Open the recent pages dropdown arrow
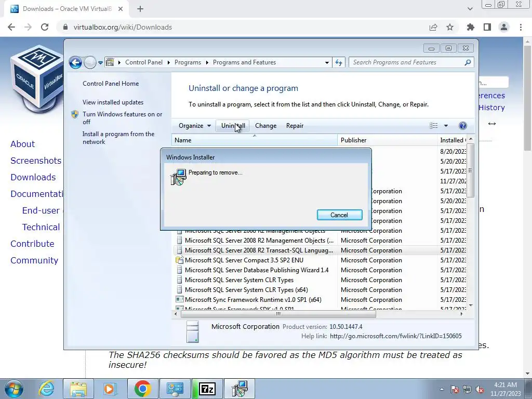Screen dimensions: 532x399 pos(100,63)
